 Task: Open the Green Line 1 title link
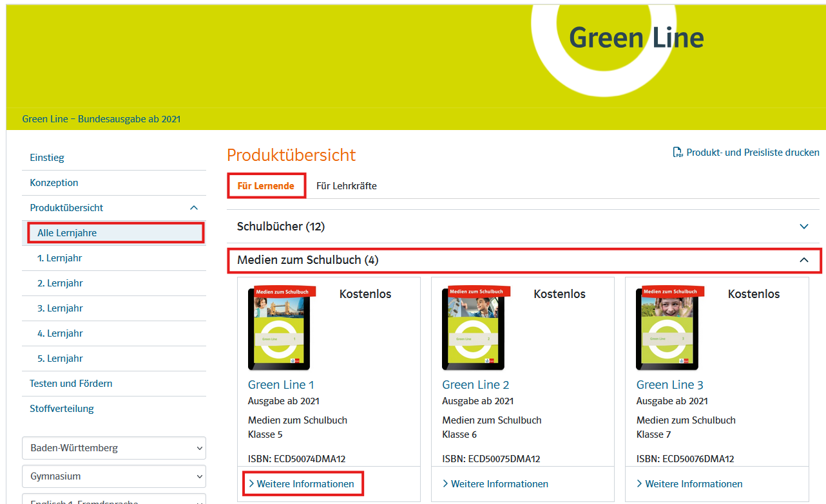281,385
